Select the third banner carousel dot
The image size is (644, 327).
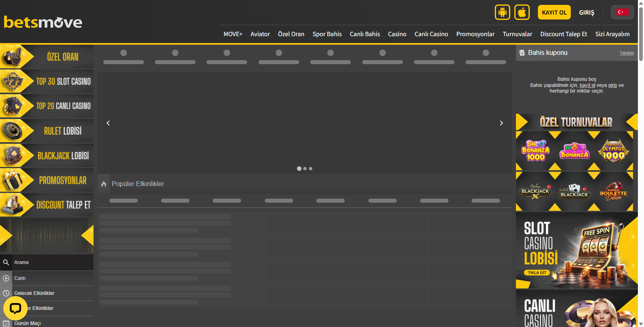pyautogui.click(x=311, y=169)
